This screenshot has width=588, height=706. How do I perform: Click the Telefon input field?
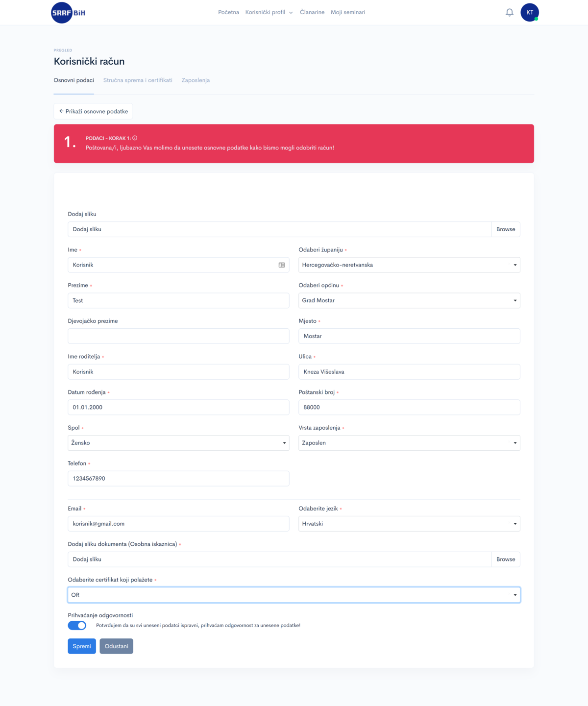click(x=178, y=479)
